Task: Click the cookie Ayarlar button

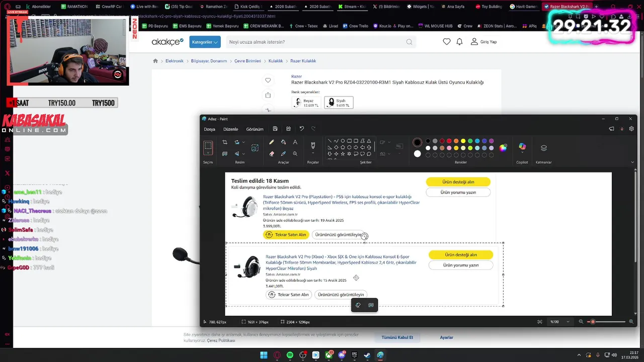Action: [x=447, y=337]
